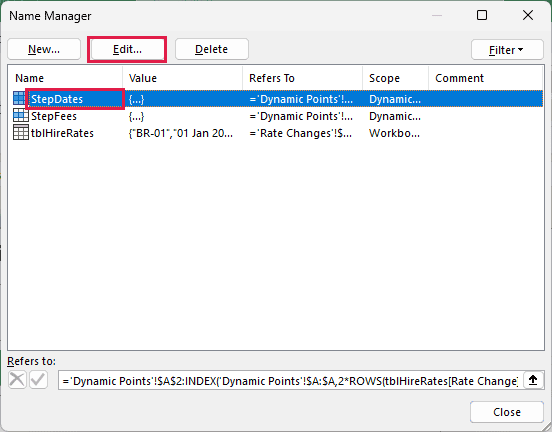Cancel Refers to edit with X icon
Image resolution: width=552 pixels, height=432 pixels.
coord(17,380)
